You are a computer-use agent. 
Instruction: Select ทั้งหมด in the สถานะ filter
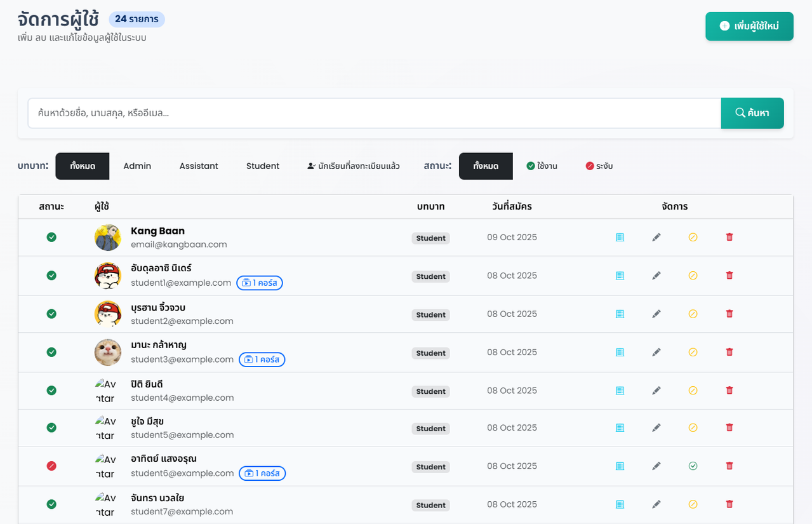click(x=486, y=166)
